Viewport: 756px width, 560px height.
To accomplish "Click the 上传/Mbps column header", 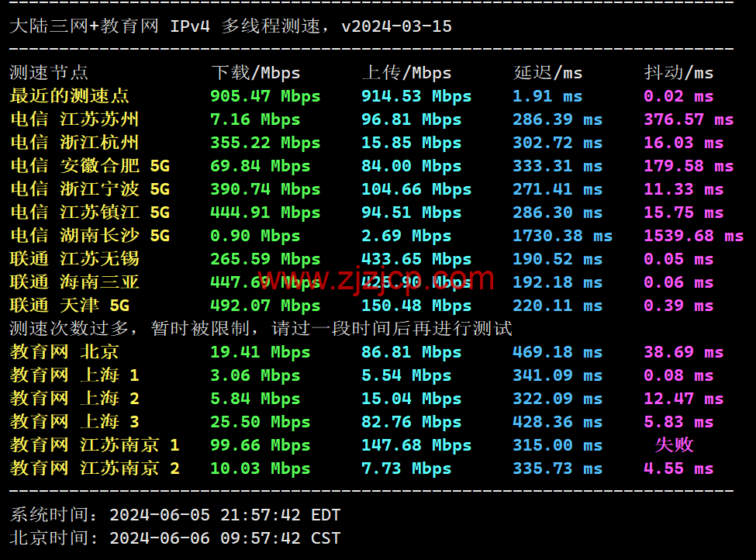I will click(406, 73).
